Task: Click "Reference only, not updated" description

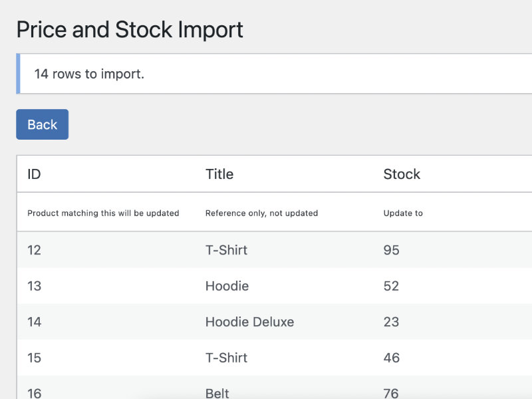Action: coord(261,213)
